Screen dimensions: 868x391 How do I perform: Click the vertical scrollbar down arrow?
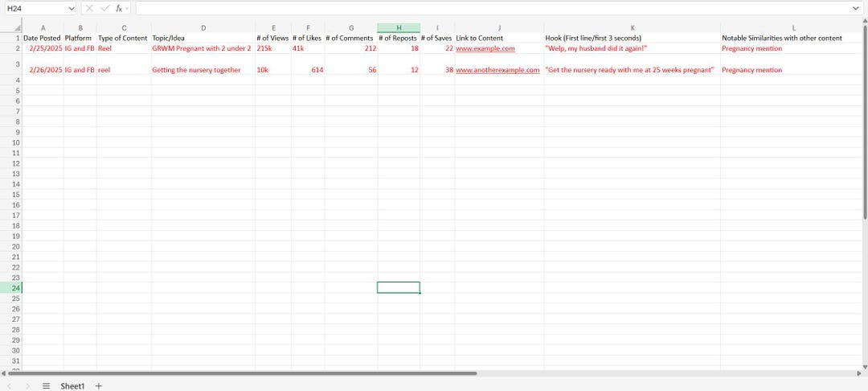coord(866,367)
